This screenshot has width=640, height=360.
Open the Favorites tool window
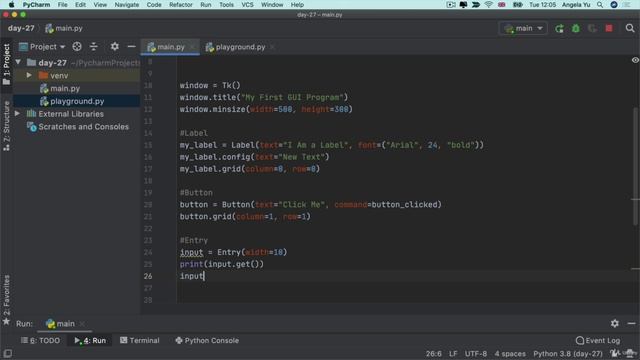point(6,300)
